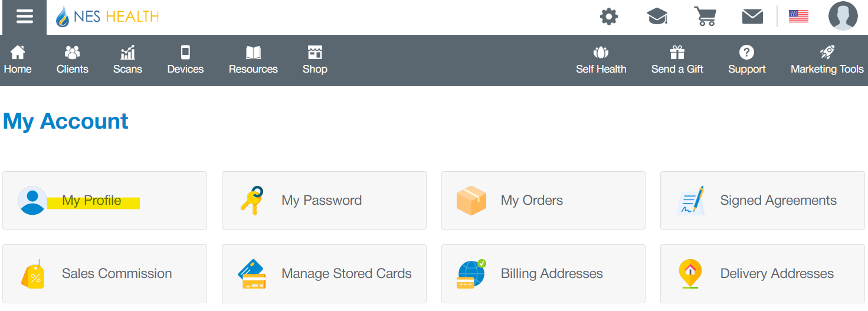Open the Scans section
Image resolution: width=868 pixels, height=311 pixels.
pyautogui.click(x=127, y=60)
